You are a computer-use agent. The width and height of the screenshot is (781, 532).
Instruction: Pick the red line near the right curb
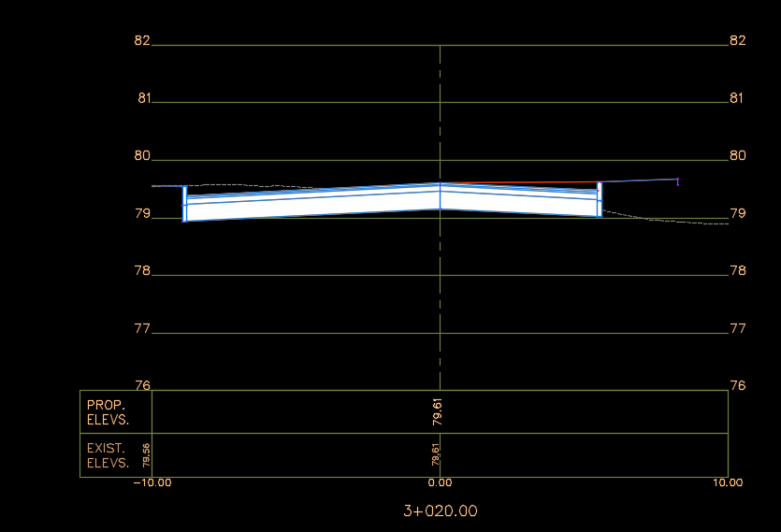pyautogui.click(x=519, y=182)
